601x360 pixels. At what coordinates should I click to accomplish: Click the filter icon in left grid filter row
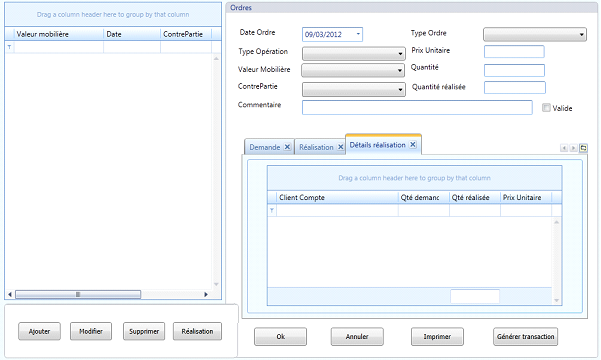[9, 47]
